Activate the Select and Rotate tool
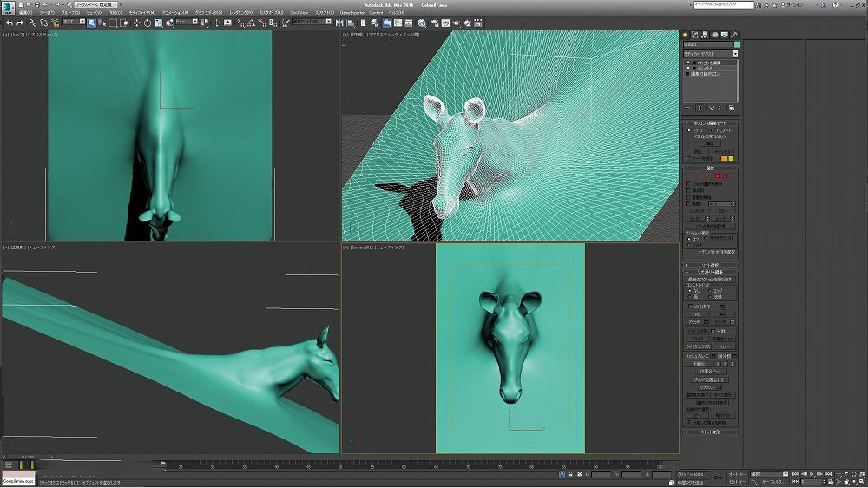Viewport: 868px width, 488px height. click(148, 23)
